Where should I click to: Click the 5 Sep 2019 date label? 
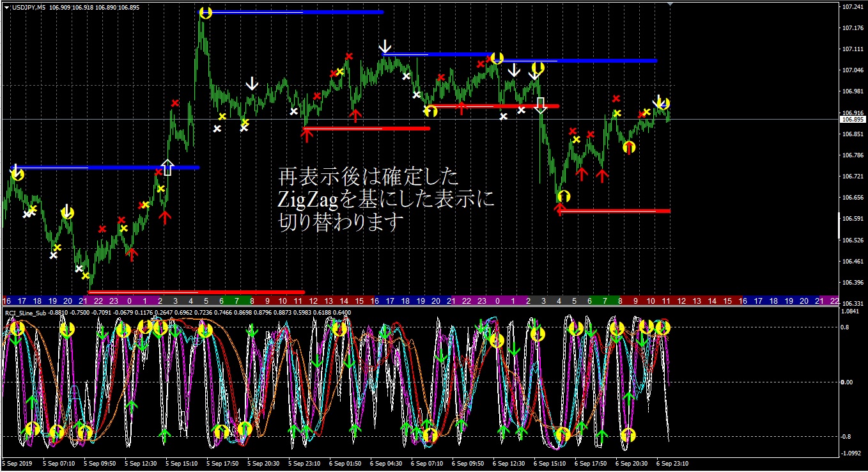(x=17, y=463)
